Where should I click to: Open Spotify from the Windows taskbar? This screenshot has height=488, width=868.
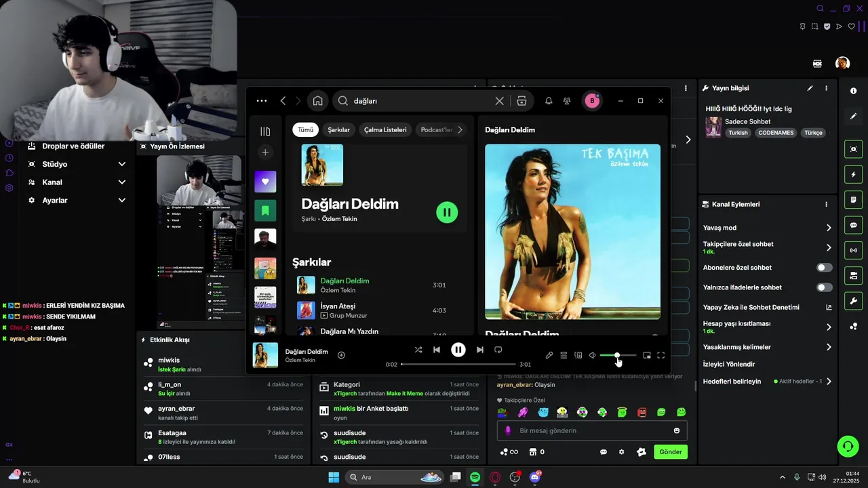coord(475,477)
